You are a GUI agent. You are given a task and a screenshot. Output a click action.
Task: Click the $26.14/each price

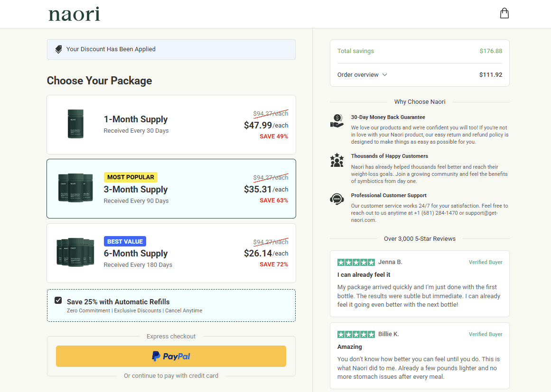(266, 254)
